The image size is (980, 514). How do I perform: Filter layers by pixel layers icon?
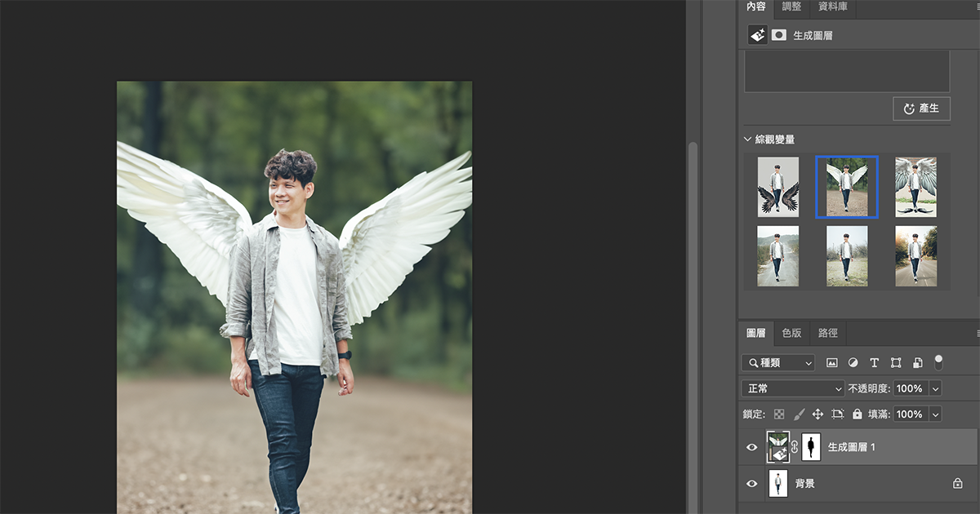point(832,363)
